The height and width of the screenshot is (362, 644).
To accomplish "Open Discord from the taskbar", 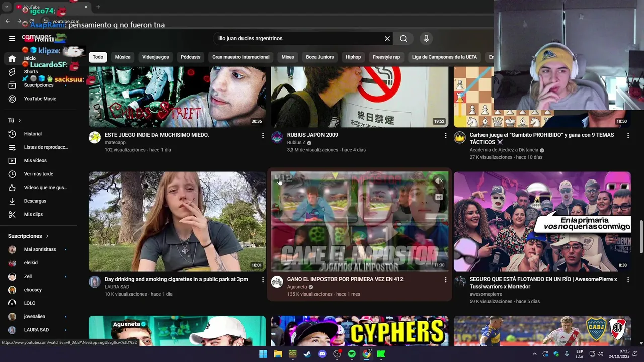I will (x=323, y=354).
